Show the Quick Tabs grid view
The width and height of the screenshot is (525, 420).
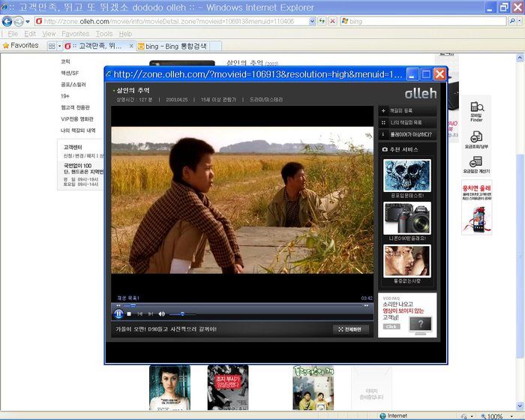tap(52, 46)
